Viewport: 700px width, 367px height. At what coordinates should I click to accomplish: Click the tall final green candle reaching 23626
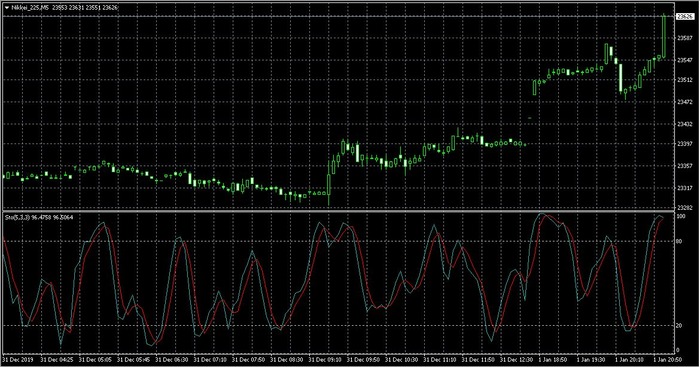point(664,36)
